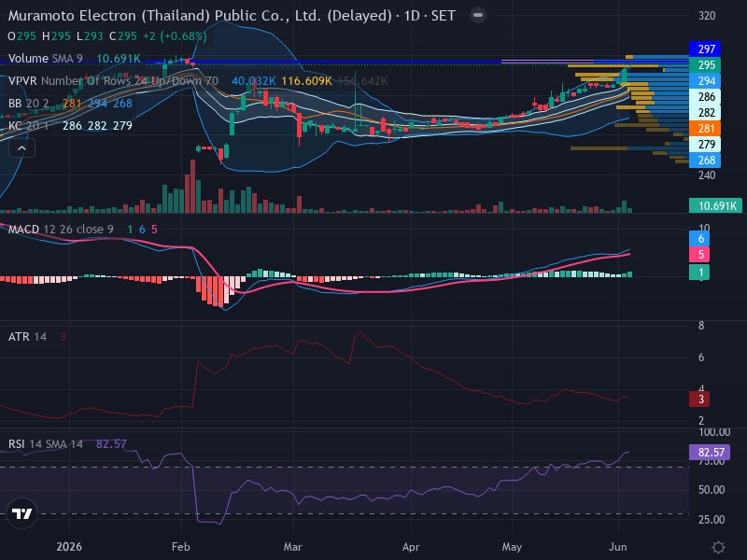The image size is (747, 560).
Task: Collapse the indicator legend chevron
Action: pos(21,148)
